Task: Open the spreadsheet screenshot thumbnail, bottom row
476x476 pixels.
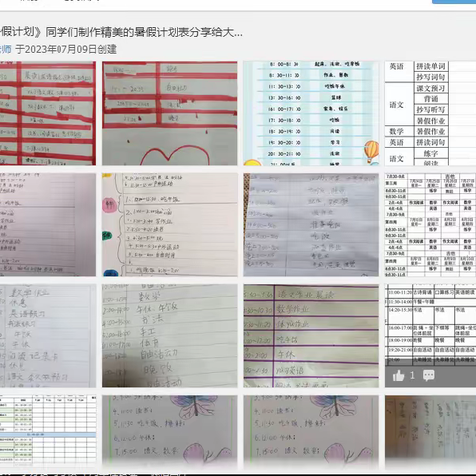Action: [x=48, y=432]
